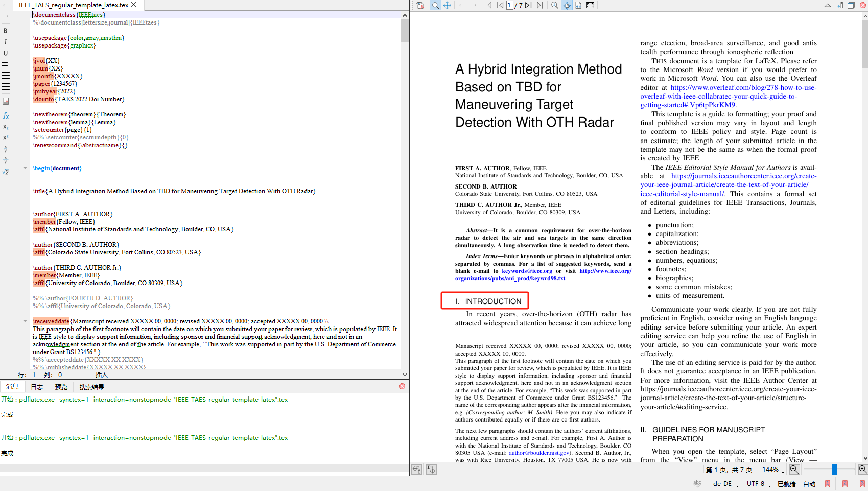Image resolution: width=868 pixels, height=491 pixels.
Task: Select the pan/scroll tool in PDF viewer
Action: pyautogui.click(x=447, y=5)
